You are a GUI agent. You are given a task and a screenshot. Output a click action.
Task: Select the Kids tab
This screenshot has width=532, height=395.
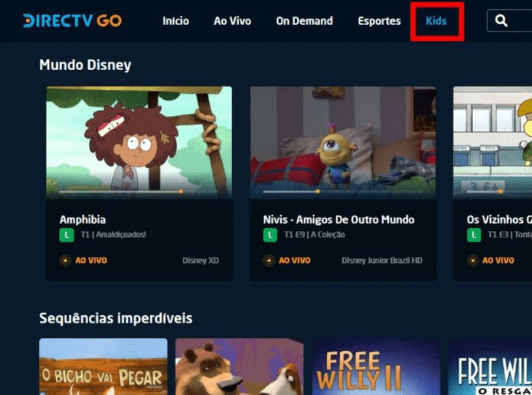[437, 21]
